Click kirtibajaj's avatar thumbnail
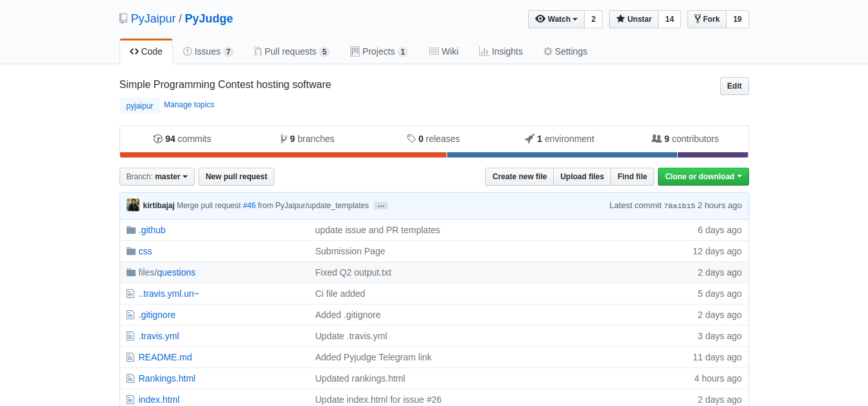This screenshot has height=406, width=868. [x=133, y=205]
